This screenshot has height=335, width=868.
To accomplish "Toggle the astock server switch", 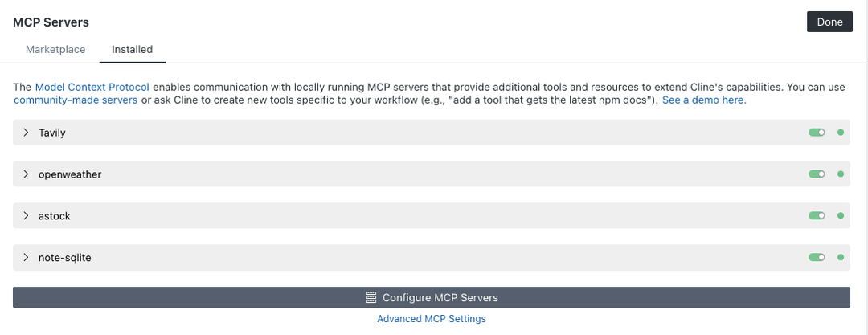I will (x=817, y=216).
